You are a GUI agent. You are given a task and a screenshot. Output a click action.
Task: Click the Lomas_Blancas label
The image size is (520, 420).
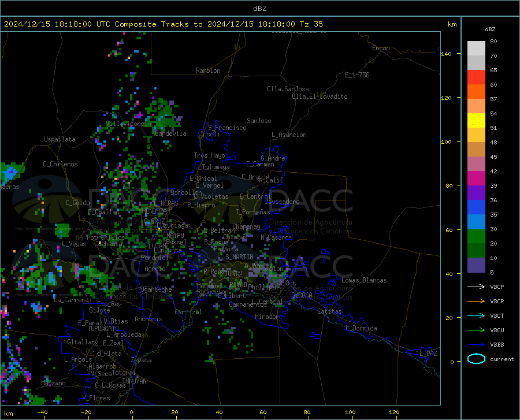(364, 280)
